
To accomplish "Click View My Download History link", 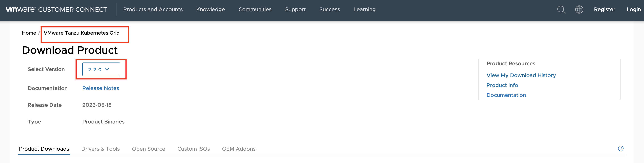I will pos(521,75).
